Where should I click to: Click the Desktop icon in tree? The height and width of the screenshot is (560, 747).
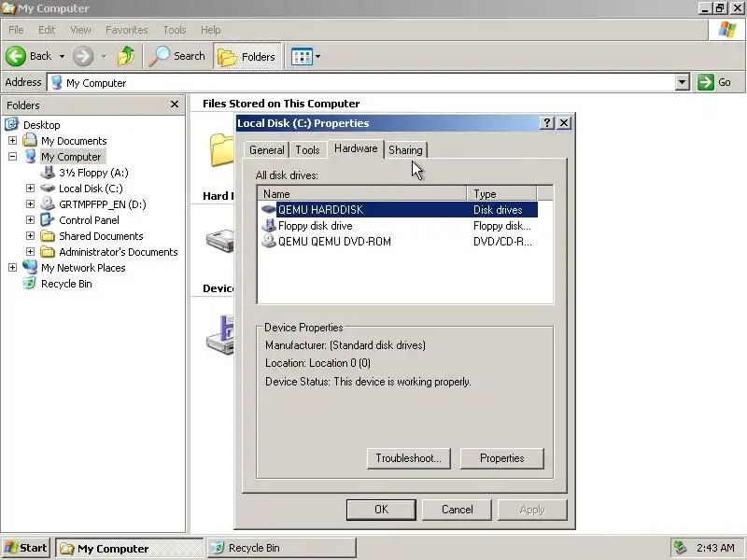pyautogui.click(x=11, y=125)
